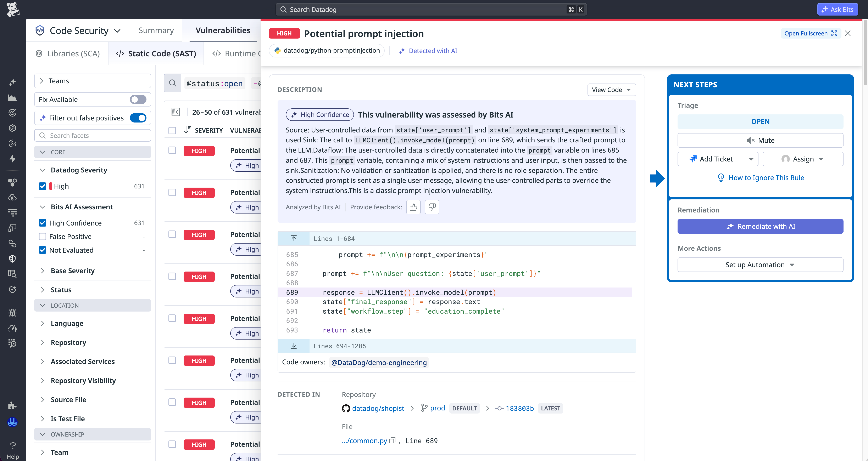Click the Ask Bits button
This screenshot has height=461, width=868.
[837, 9]
